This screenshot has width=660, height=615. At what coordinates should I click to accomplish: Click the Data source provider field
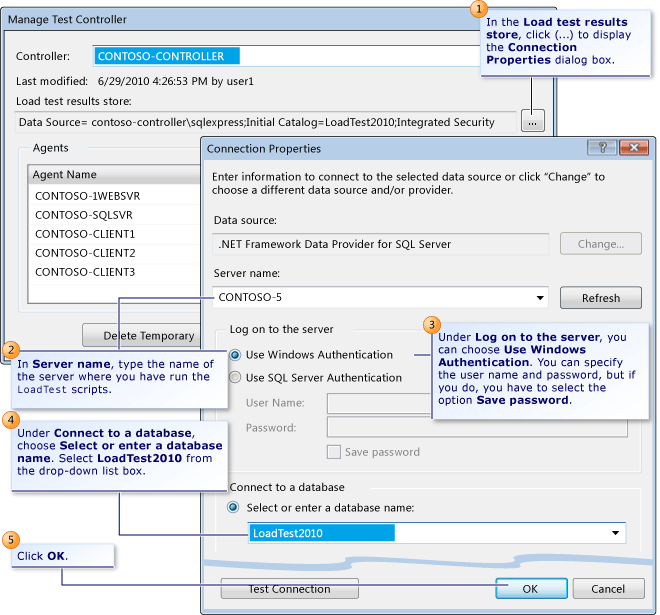[x=381, y=244]
